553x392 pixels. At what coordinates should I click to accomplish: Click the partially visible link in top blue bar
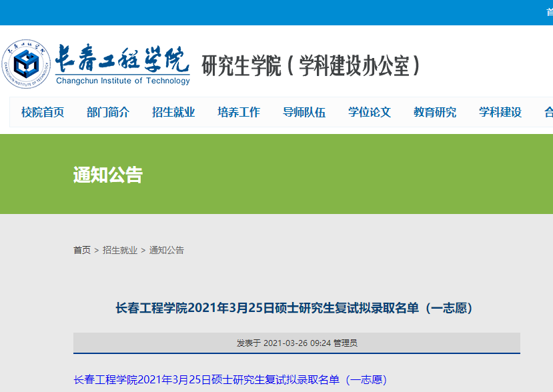[x=548, y=13]
